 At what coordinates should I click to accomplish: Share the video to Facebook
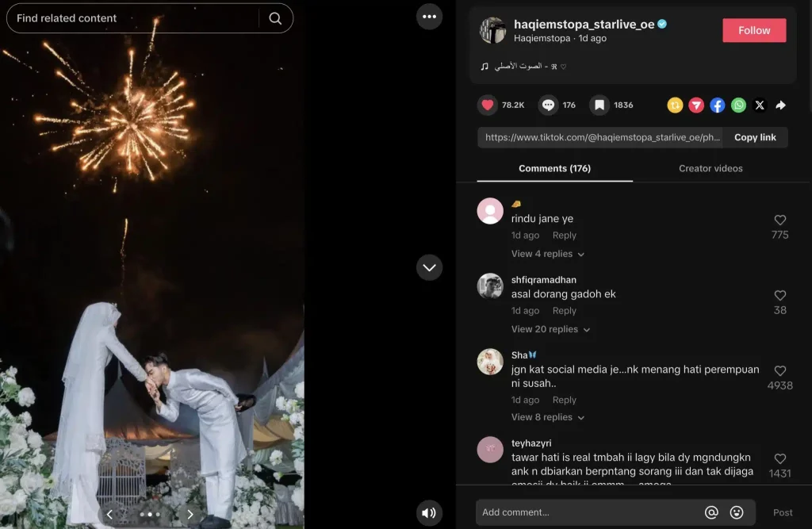tap(717, 105)
